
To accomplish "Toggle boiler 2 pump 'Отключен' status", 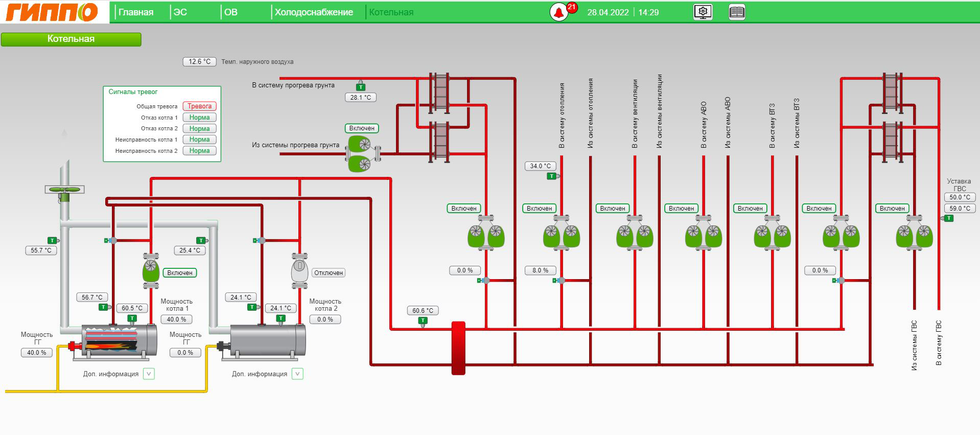I will coord(328,273).
